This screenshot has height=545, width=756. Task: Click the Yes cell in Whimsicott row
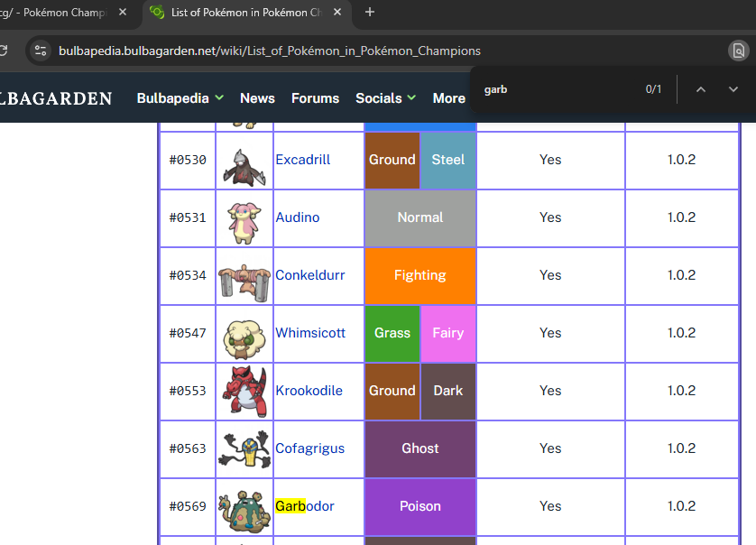point(550,333)
